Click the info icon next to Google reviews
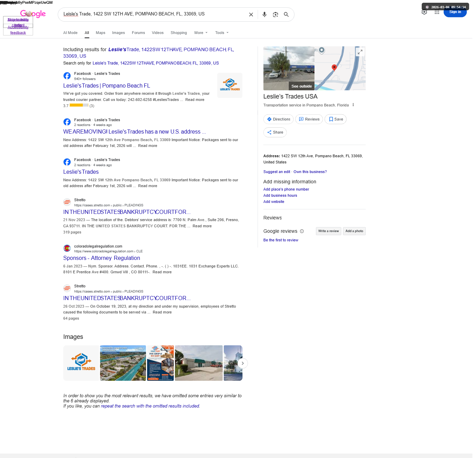 (302, 231)
